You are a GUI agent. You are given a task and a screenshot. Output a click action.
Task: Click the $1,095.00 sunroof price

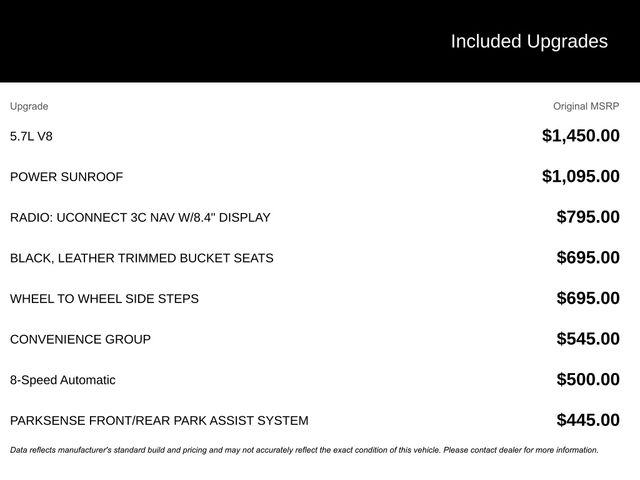(x=580, y=177)
